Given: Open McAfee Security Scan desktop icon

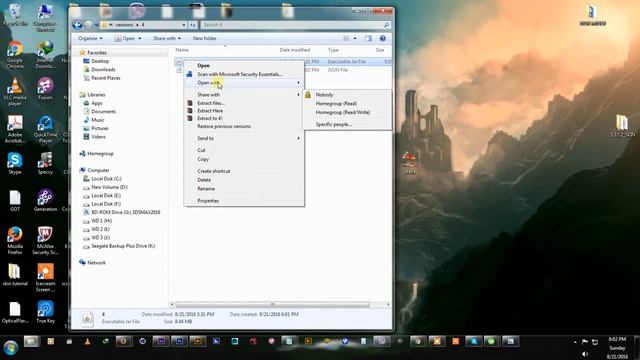Looking at the screenshot, I should pos(45,240).
